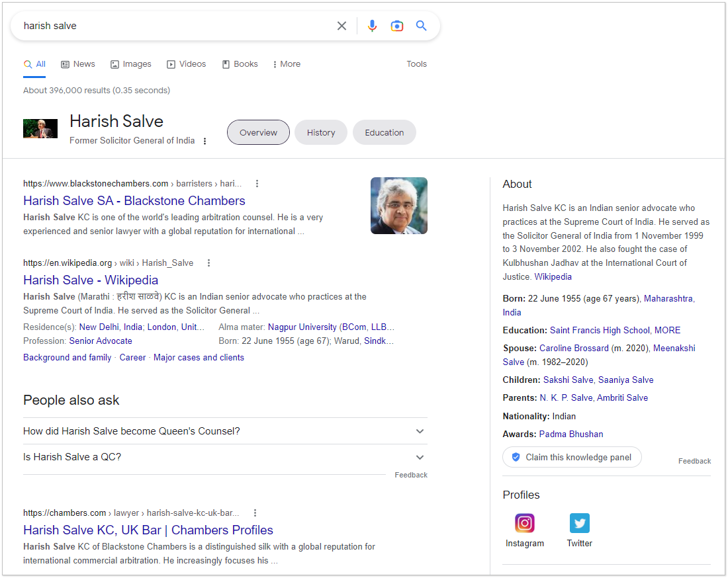Open the Tools options
Image resolution: width=728 pixels, height=578 pixels.
pos(416,64)
